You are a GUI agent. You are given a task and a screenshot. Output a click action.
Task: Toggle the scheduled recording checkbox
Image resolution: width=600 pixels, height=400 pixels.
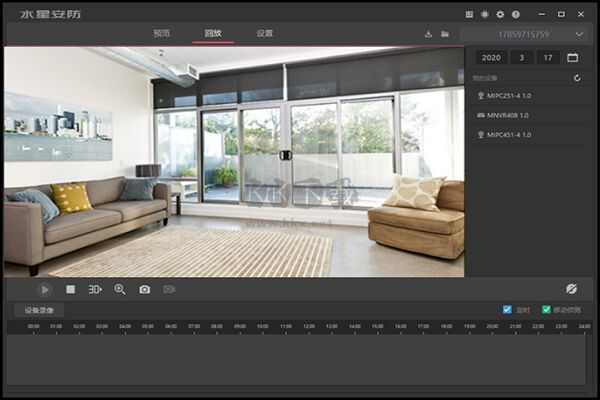pyautogui.click(x=507, y=309)
